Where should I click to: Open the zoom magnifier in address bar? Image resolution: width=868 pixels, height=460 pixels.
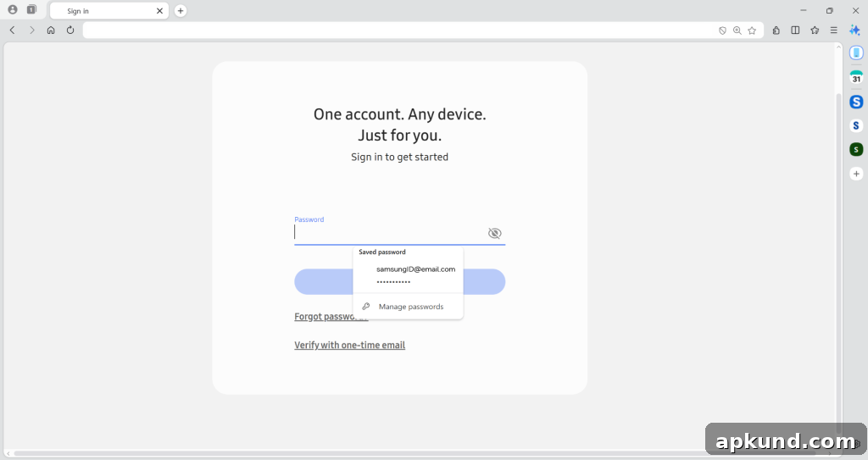click(x=737, y=30)
